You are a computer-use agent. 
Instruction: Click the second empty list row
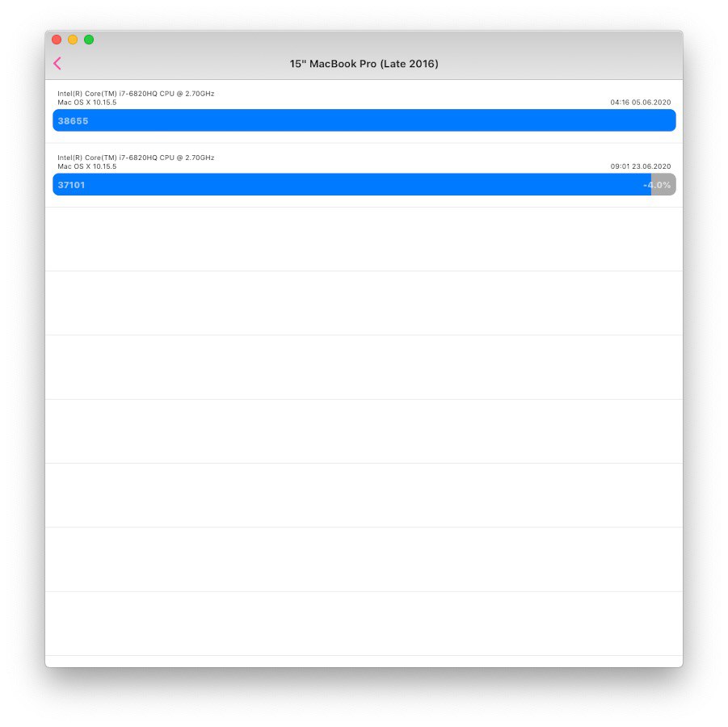(364, 303)
